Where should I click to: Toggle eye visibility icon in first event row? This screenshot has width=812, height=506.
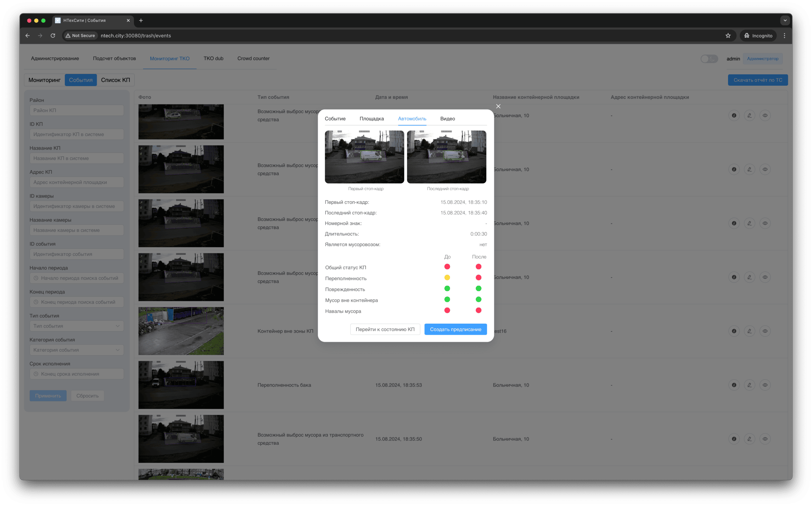[765, 115]
